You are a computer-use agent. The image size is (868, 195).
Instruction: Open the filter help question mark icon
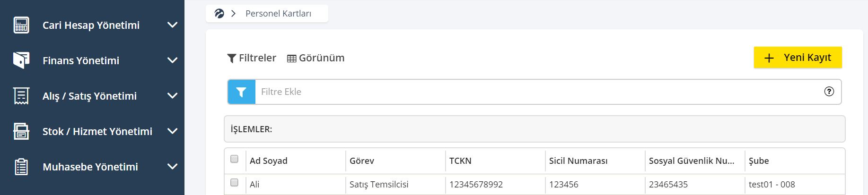(829, 92)
